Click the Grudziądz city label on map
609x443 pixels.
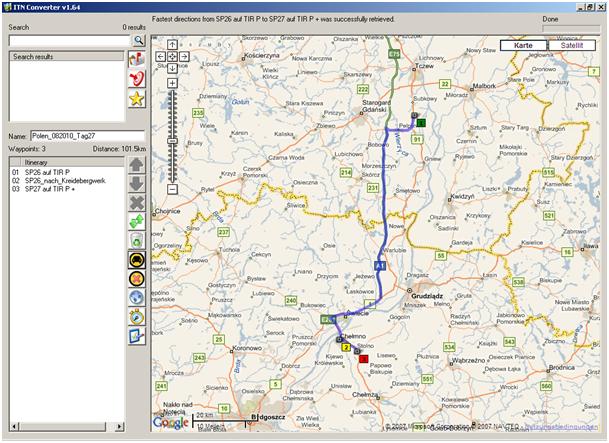click(x=427, y=296)
